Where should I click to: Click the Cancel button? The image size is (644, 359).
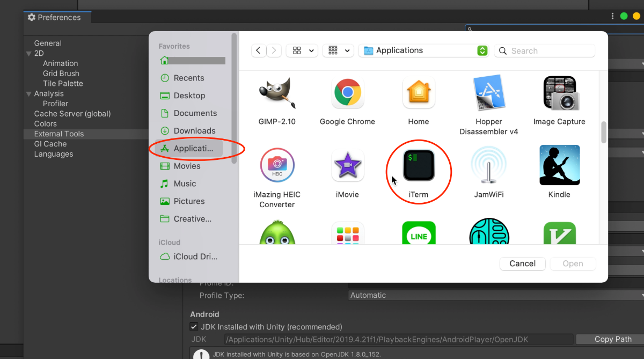tap(523, 263)
